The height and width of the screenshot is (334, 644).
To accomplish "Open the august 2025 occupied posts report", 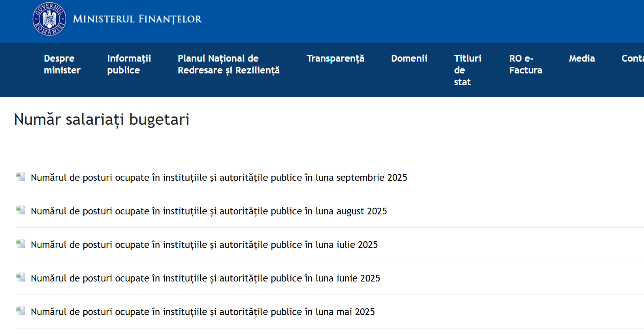I will point(209,211).
